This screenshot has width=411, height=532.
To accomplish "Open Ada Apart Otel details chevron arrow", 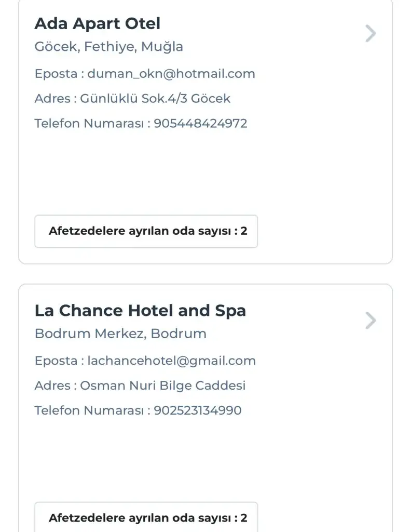I will (x=370, y=34).
